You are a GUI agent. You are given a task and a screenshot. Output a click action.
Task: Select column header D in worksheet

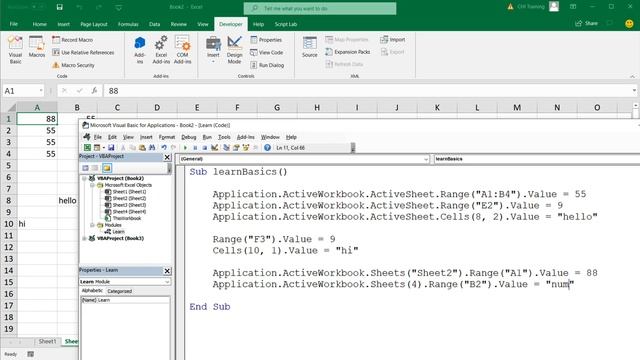[x=157, y=108]
